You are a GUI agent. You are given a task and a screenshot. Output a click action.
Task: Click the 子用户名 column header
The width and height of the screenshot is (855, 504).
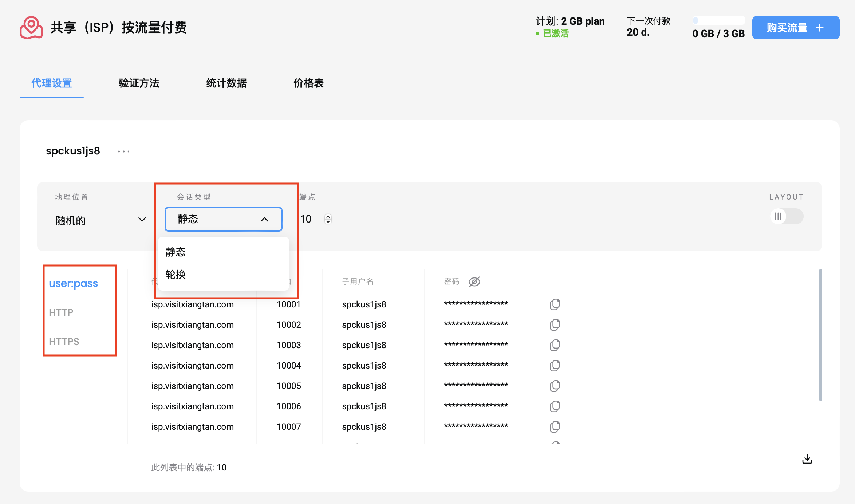point(358,281)
